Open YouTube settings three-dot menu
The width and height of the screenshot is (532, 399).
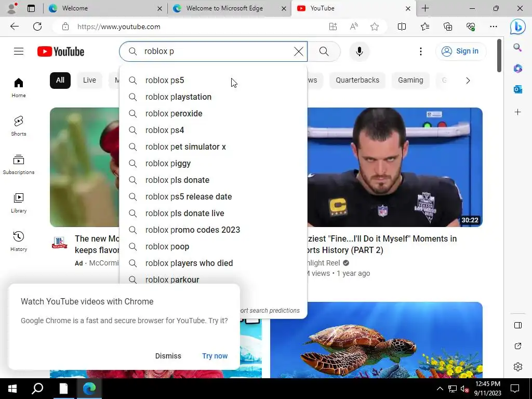click(x=421, y=51)
